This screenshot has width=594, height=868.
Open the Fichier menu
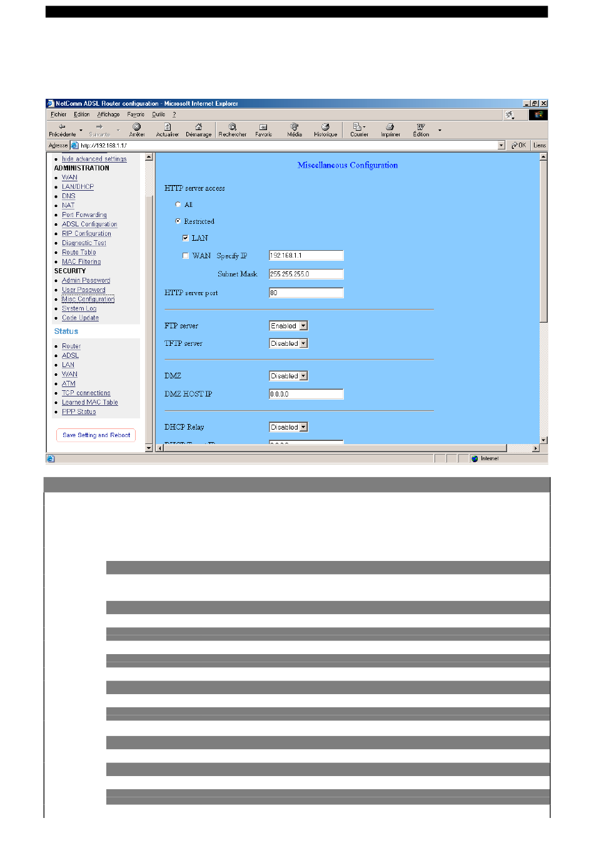tap(58, 114)
